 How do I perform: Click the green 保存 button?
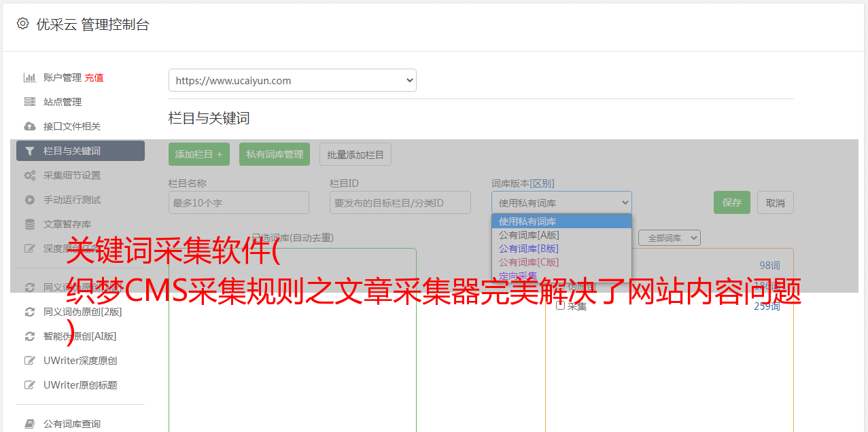coord(732,202)
